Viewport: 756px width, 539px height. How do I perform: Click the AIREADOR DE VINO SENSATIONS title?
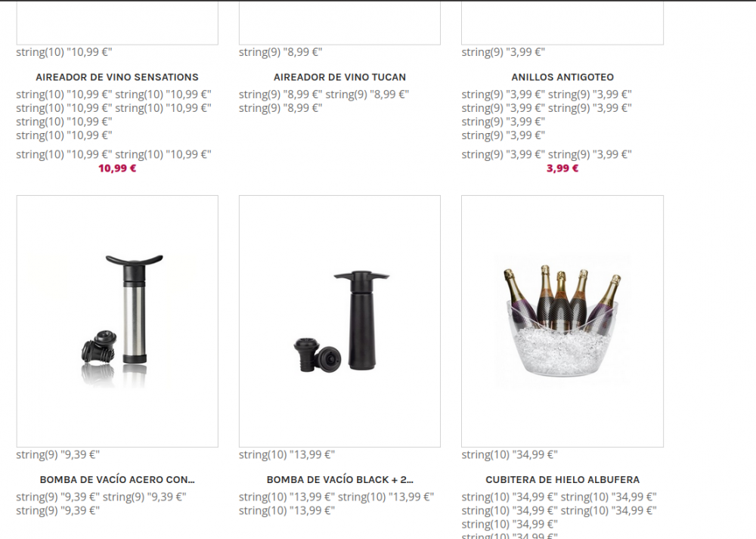pyautogui.click(x=117, y=77)
